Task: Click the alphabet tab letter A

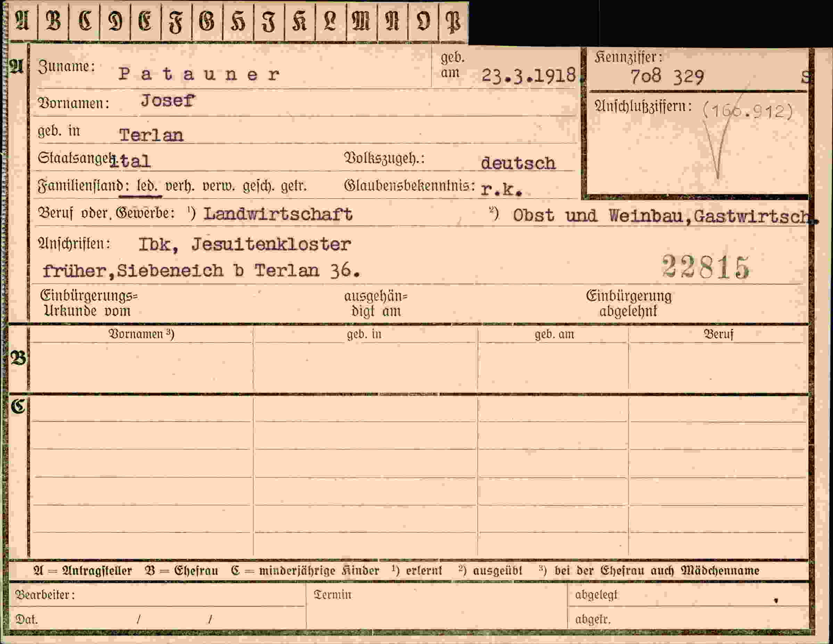Action: tap(22, 21)
